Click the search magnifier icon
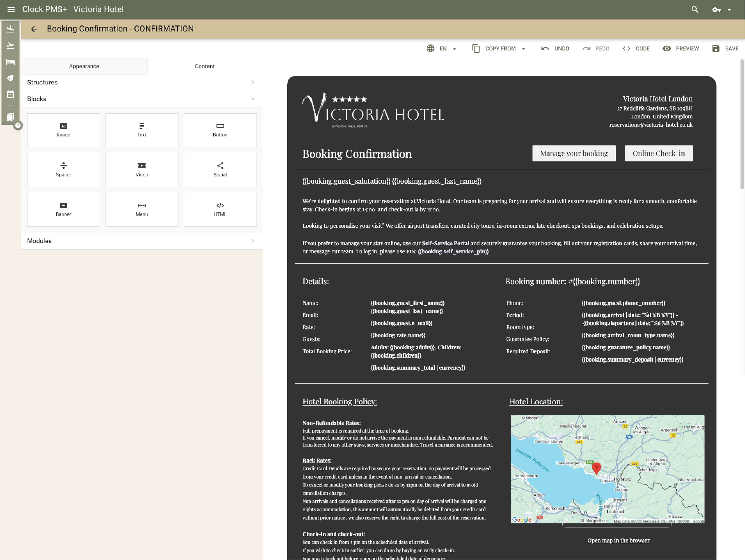 coord(694,9)
